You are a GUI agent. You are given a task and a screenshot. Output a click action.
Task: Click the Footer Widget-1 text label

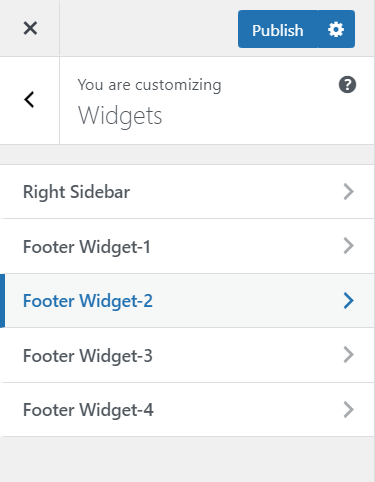(x=87, y=247)
